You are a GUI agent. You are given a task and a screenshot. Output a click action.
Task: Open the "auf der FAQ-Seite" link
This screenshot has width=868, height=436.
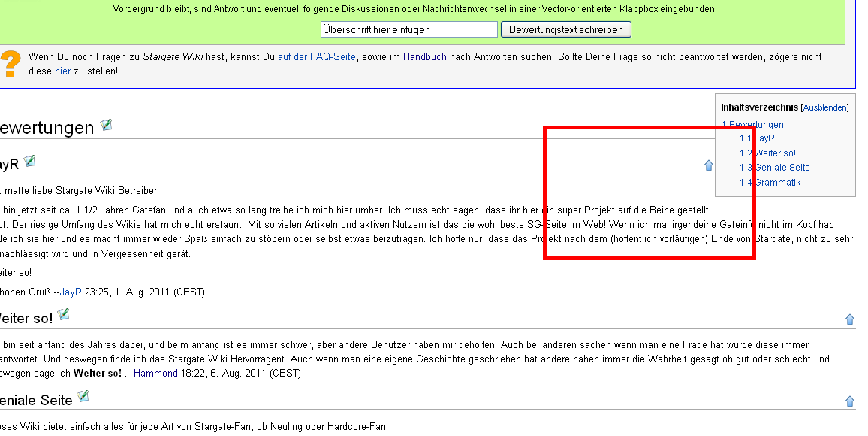tap(316, 57)
